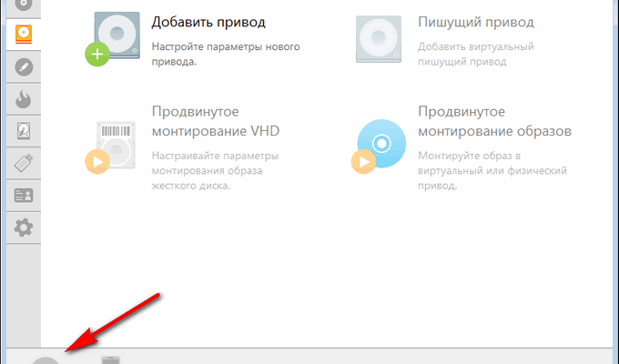Choose the Добавить привод tile
Viewport: 619px width, 364px height.
pos(193,39)
